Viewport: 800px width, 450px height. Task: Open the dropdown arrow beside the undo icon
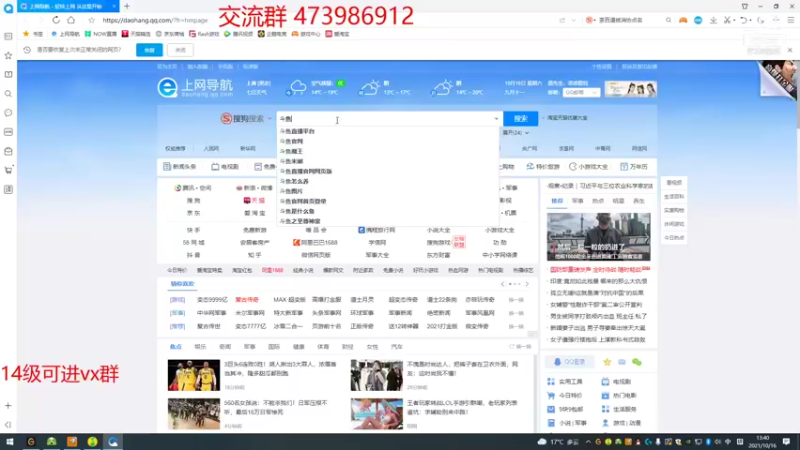pyautogui.click(x=751, y=20)
